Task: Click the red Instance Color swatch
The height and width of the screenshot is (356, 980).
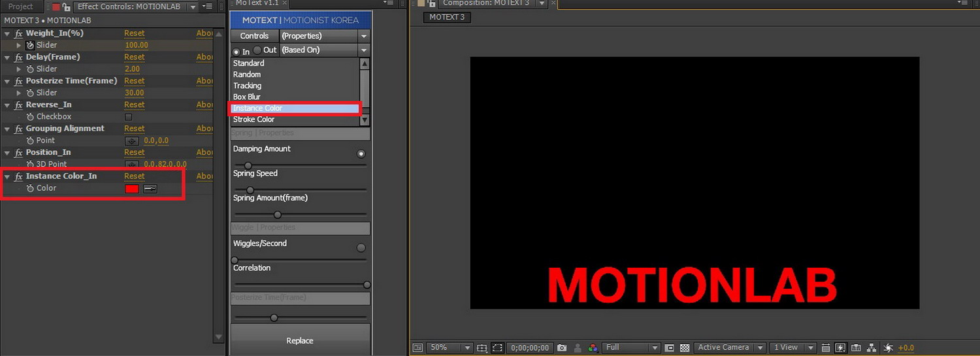Action: (x=132, y=189)
